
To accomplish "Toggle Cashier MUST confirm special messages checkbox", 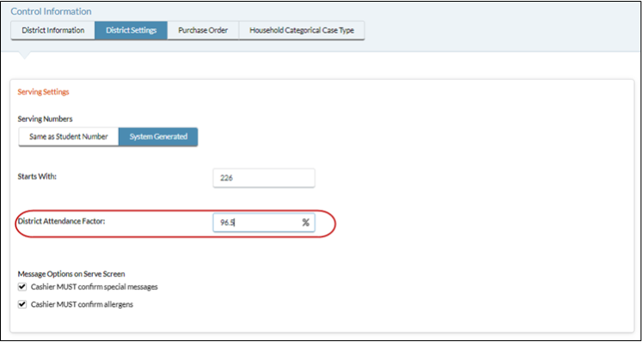I will pyautogui.click(x=21, y=287).
